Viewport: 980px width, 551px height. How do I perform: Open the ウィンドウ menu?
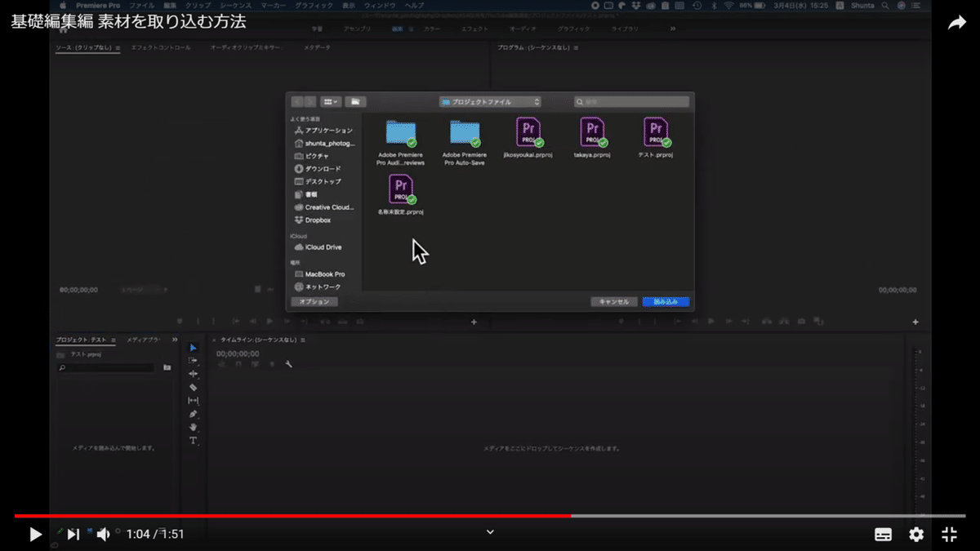tap(380, 5)
